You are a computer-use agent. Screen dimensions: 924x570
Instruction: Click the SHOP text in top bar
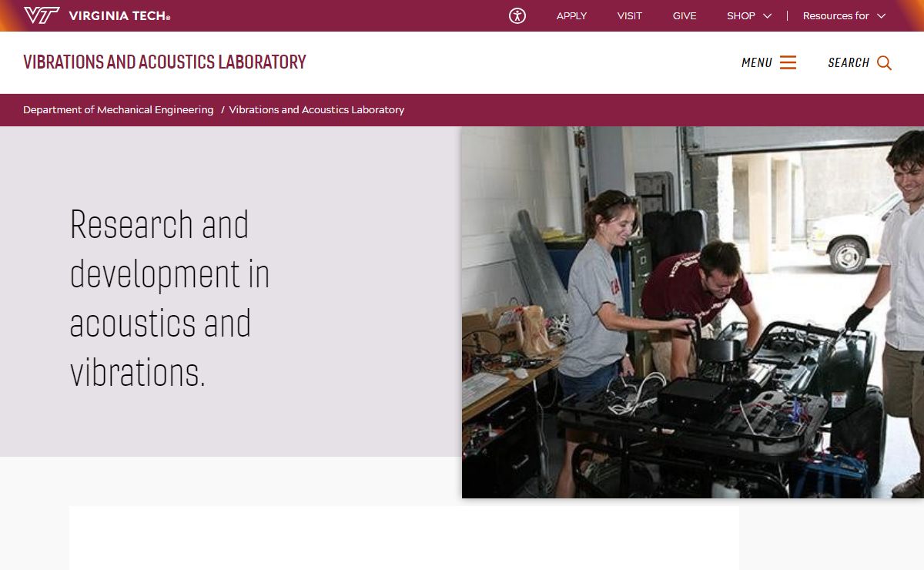point(741,15)
